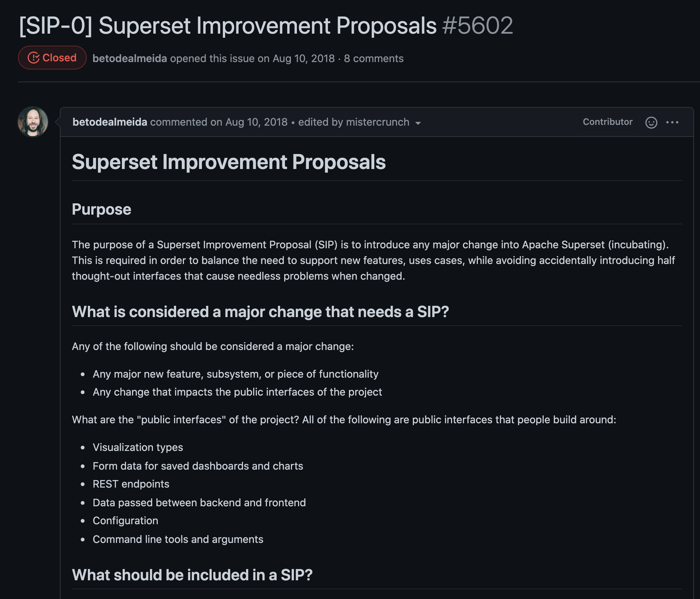Click "Command line tools and arguments" list item

178,539
